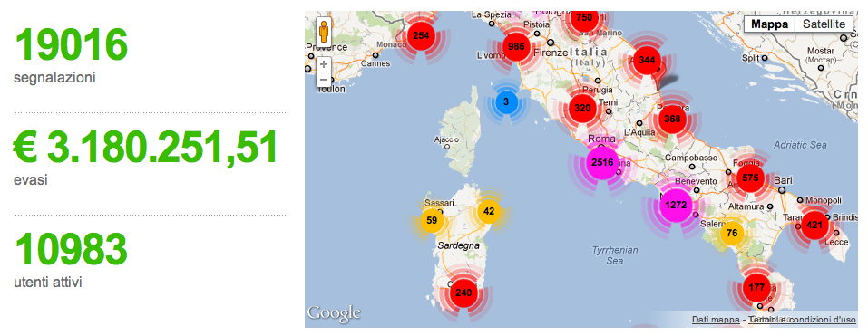The height and width of the screenshot is (336, 868).
Task: Select the orange 42 cluster in Sardegna
Action: tap(489, 211)
